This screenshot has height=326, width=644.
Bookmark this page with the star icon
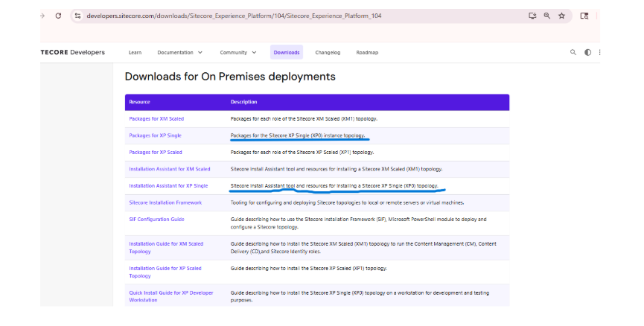pos(561,16)
